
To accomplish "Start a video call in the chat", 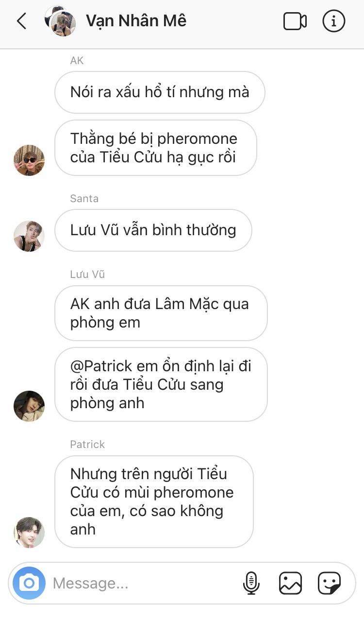I will click(295, 21).
